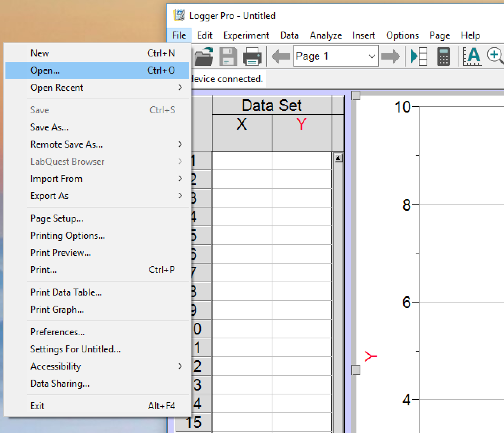Viewport: 504px width, 433px height.
Task: Select the red Y column header
Action: pyautogui.click(x=302, y=133)
